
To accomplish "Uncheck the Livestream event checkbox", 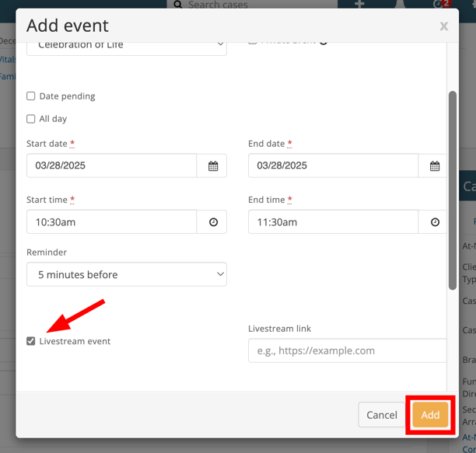I will (x=30, y=341).
